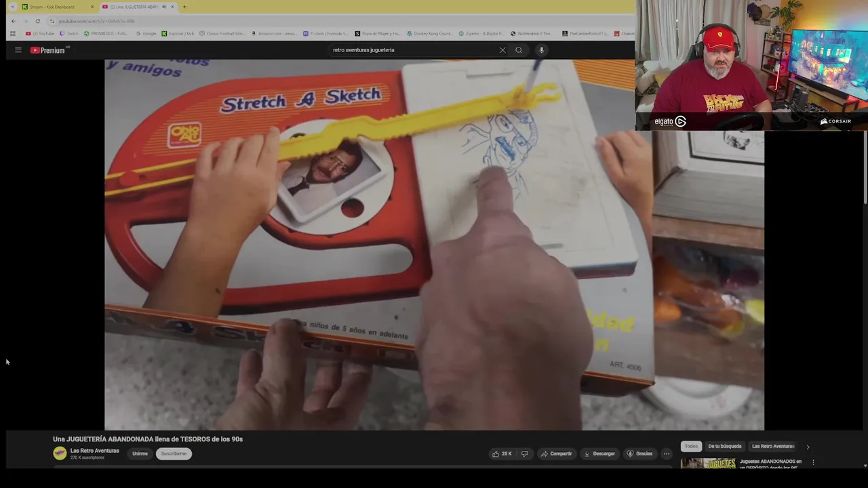
Task: Open the Twitch bookmark
Action: (x=69, y=33)
